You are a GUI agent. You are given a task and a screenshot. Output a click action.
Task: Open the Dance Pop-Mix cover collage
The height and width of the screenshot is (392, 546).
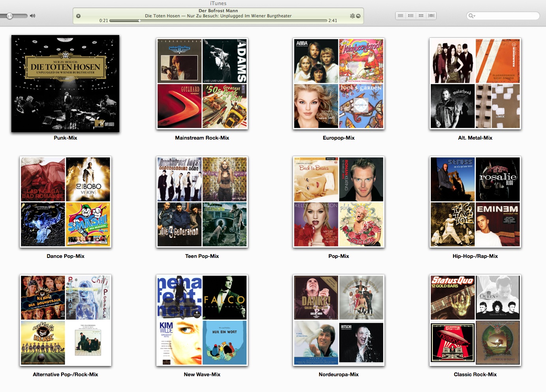pos(66,202)
